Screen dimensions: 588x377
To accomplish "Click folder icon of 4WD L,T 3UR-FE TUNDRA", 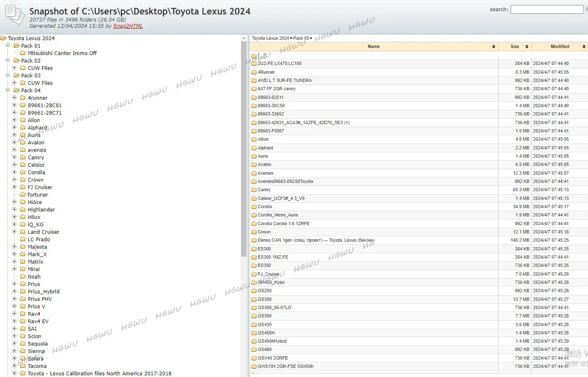I will (x=254, y=80).
